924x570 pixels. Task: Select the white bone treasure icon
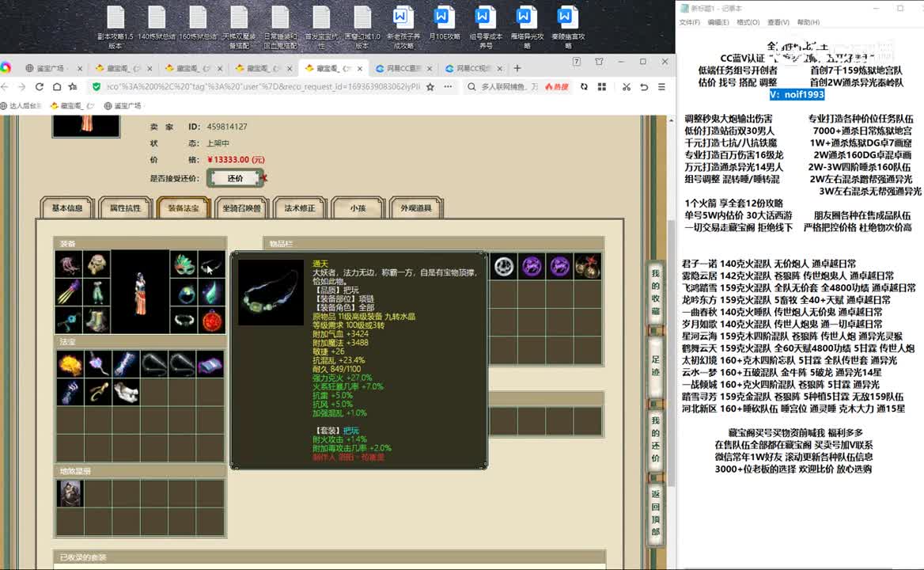click(x=126, y=391)
